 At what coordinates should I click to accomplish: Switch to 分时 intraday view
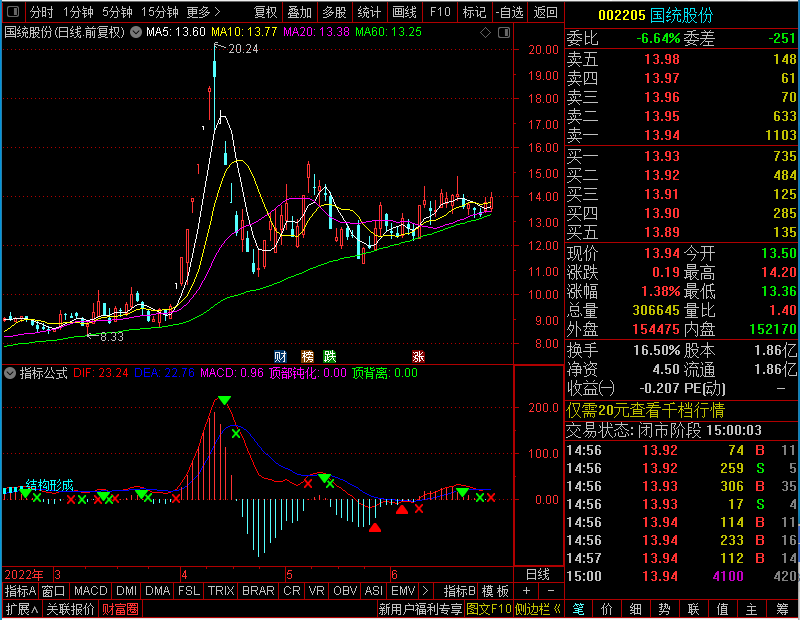41,12
